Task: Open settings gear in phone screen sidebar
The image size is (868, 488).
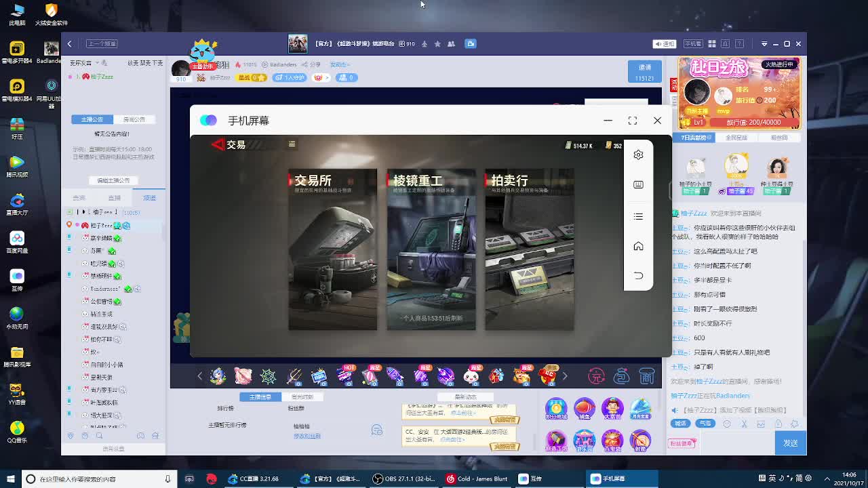Action: pyautogui.click(x=638, y=155)
